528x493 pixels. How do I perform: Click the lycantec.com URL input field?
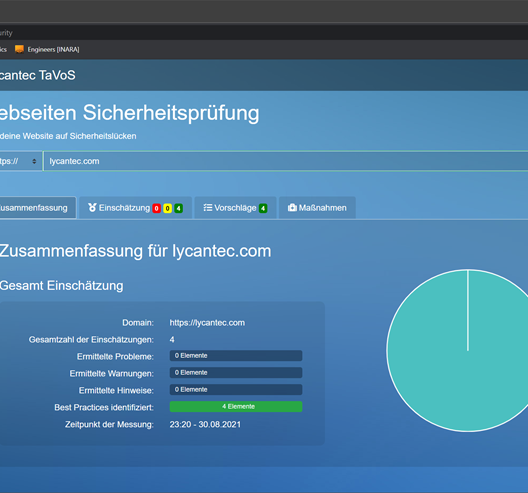(286, 161)
